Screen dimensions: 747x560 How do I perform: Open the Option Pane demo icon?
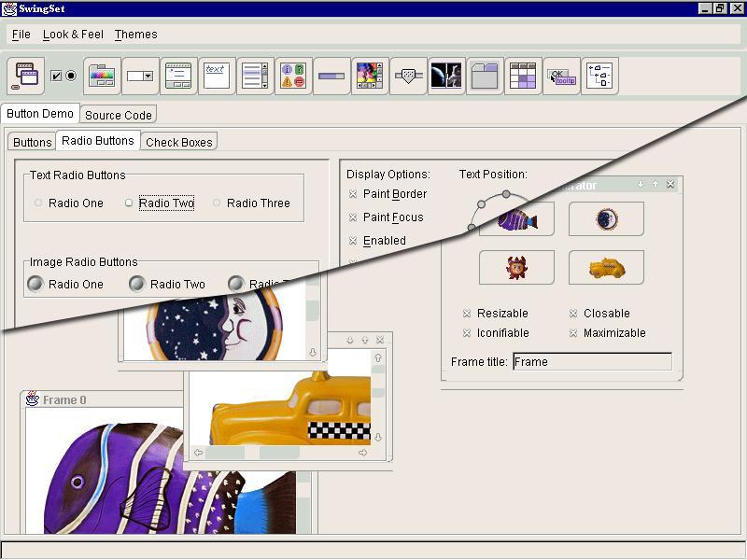[293, 76]
